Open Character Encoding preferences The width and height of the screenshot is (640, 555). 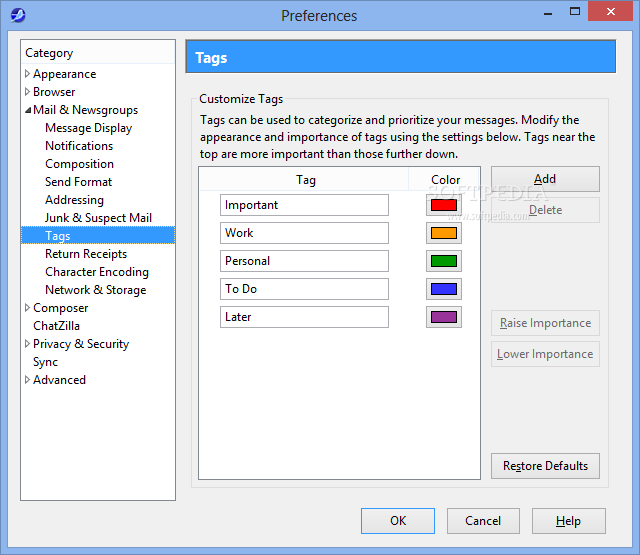tap(97, 271)
